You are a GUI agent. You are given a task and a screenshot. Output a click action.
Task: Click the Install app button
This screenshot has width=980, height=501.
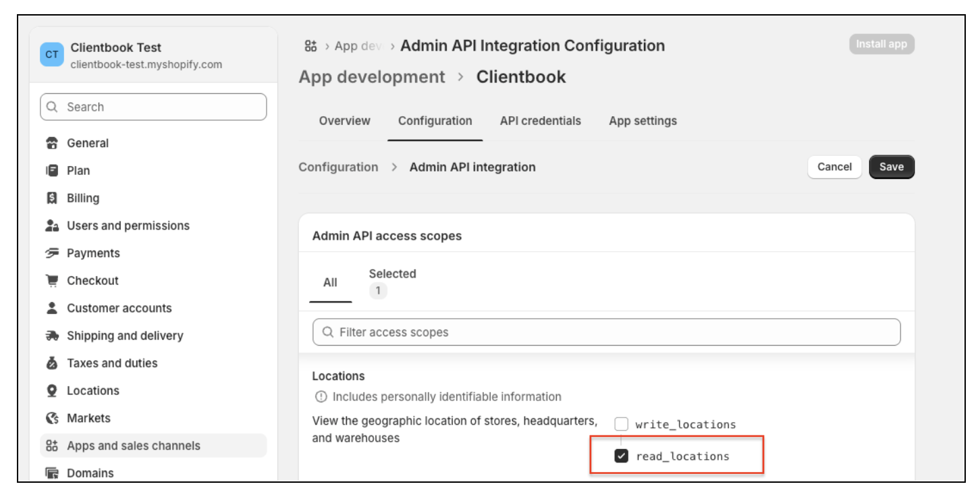pyautogui.click(x=881, y=45)
